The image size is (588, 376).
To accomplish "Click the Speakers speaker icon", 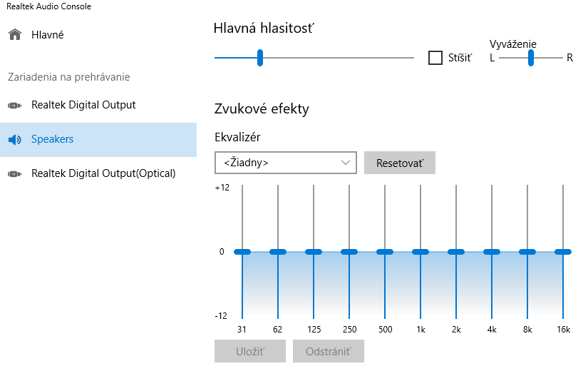I will point(14,140).
